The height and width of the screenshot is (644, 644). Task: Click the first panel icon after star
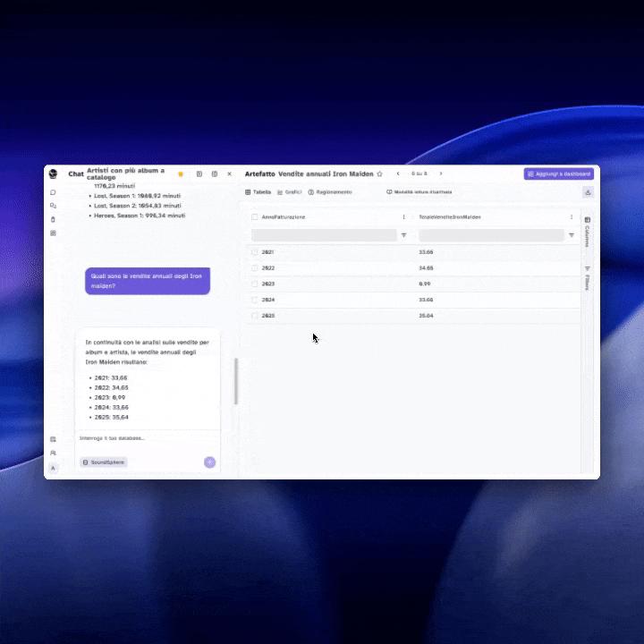coord(199,174)
